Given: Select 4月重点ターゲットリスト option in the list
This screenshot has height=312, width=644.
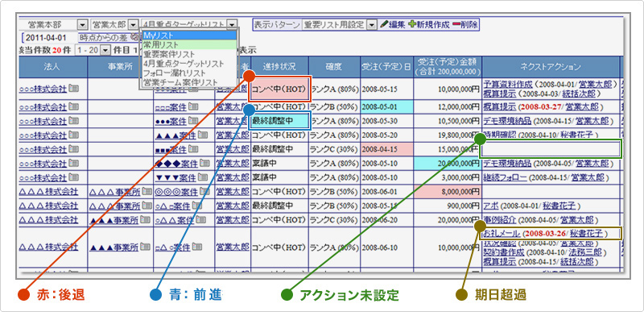Looking at the screenshot, I should click(190, 64).
